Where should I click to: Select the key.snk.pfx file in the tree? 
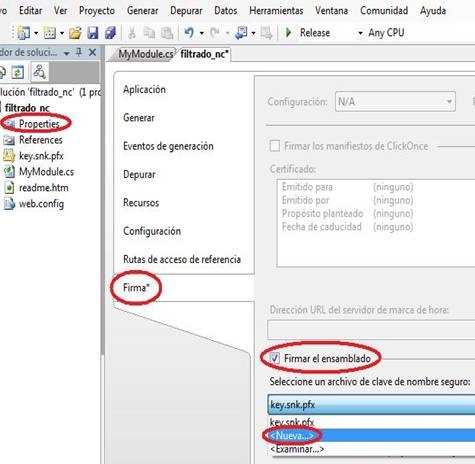tap(41, 156)
